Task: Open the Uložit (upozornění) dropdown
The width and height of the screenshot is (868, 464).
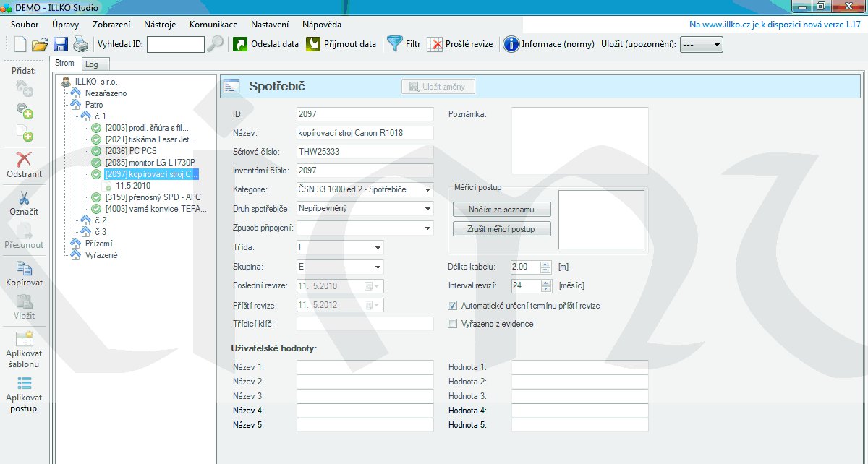Action: [717, 44]
